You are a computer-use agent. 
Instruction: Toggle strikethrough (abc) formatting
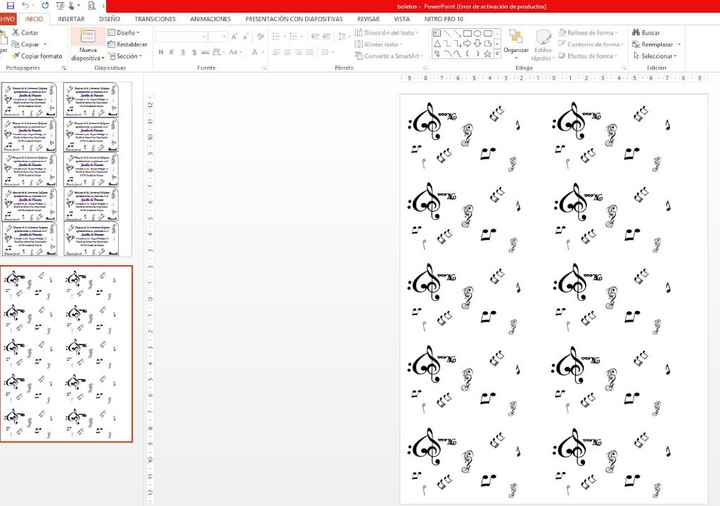click(x=205, y=52)
